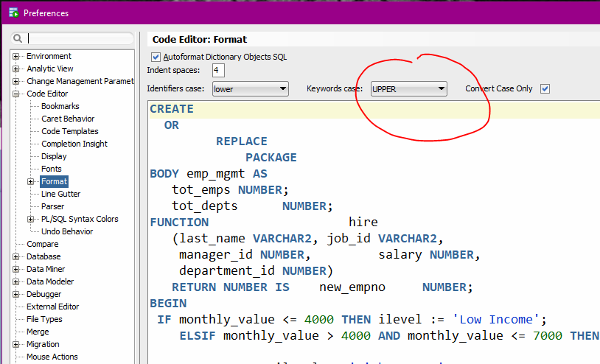
Task: Open Mouse Actions preferences
Action: 52,357
